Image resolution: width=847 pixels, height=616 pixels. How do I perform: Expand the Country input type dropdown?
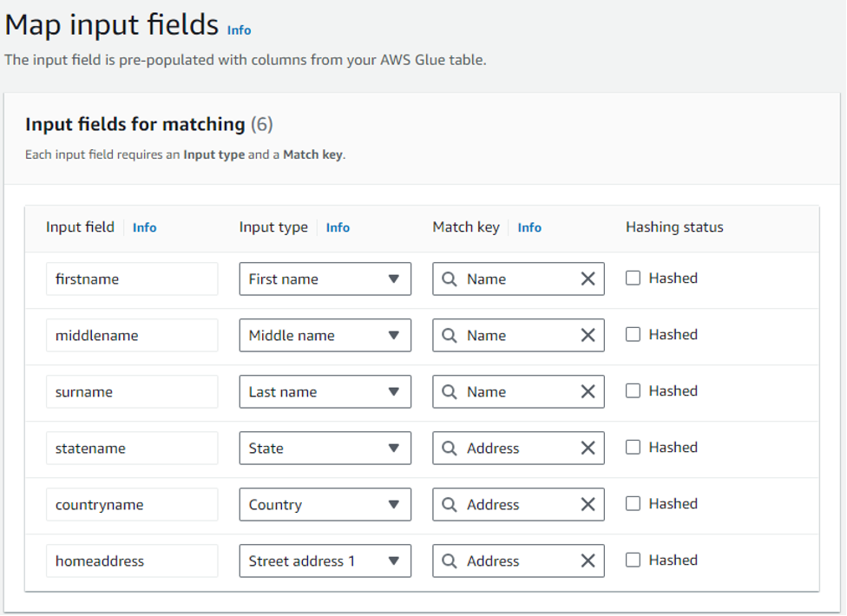pyautogui.click(x=325, y=505)
